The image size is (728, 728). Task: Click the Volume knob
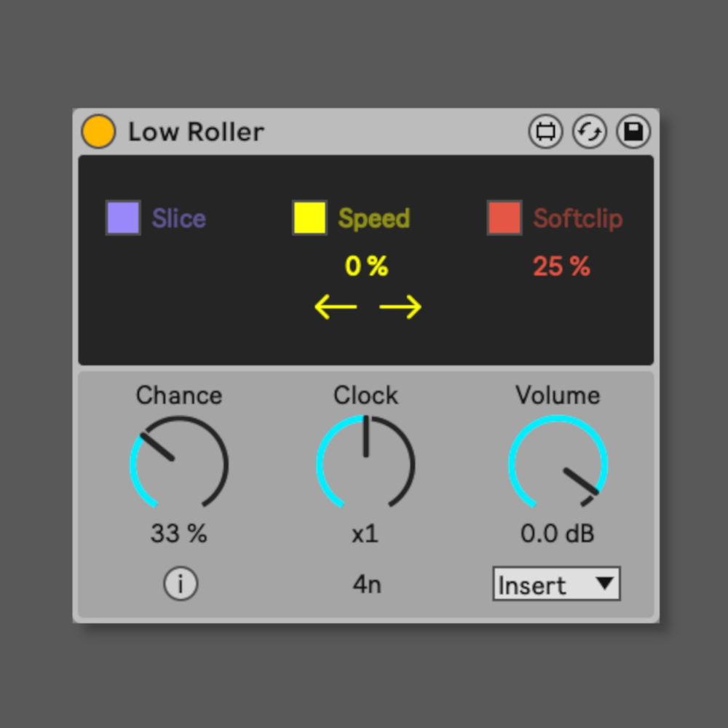click(x=558, y=463)
